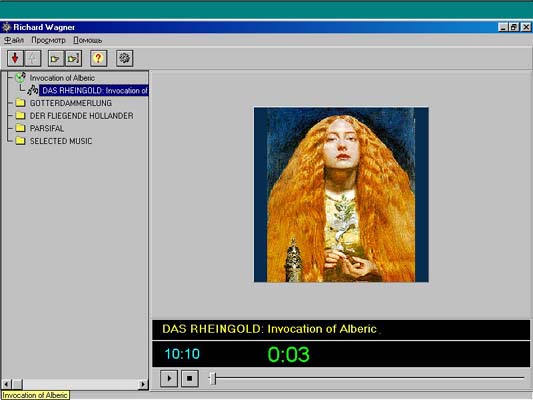533x400 pixels.
Task: Click the playback position slider track
Action: click(x=366, y=378)
